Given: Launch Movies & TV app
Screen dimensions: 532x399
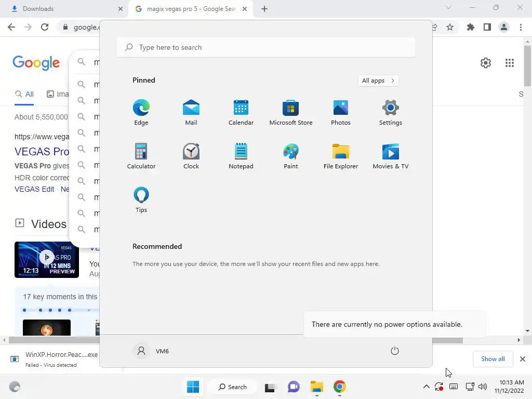Looking at the screenshot, I should click(391, 156).
